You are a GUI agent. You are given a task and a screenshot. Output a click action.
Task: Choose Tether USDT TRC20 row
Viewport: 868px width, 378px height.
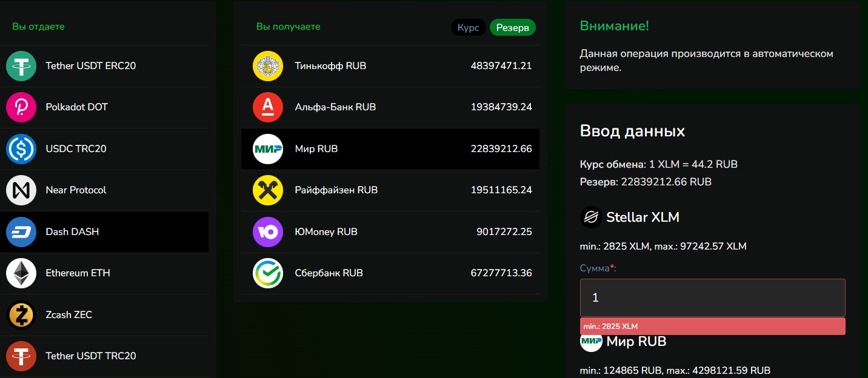(x=104, y=356)
